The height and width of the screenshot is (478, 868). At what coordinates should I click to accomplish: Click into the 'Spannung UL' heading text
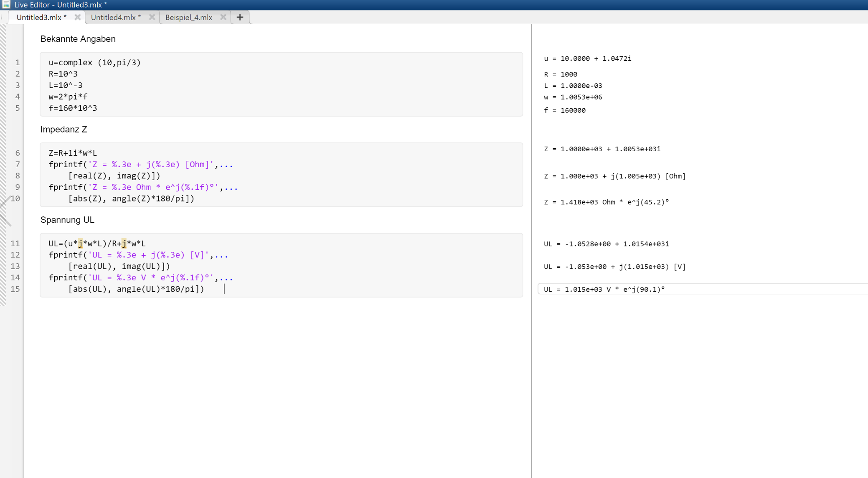(x=67, y=220)
